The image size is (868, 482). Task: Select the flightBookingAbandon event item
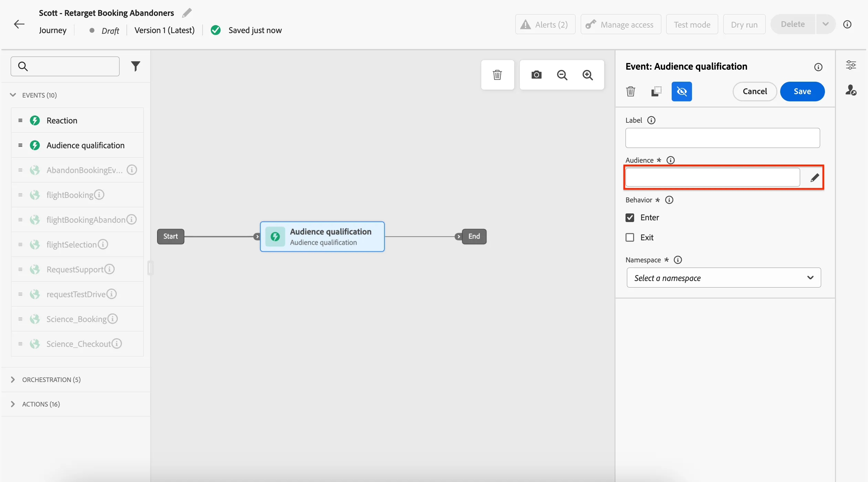coord(77,220)
